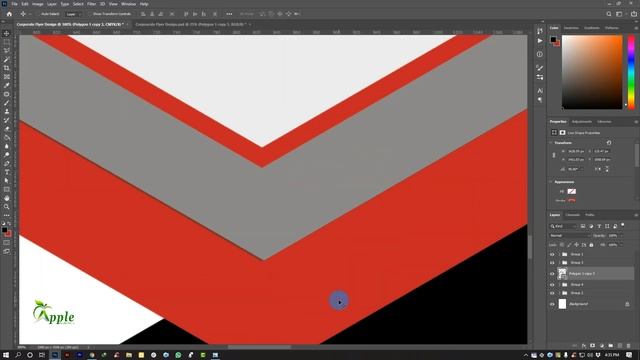Select the Brush tool
The height and width of the screenshot is (360, 640).
(x=7, y=103)
